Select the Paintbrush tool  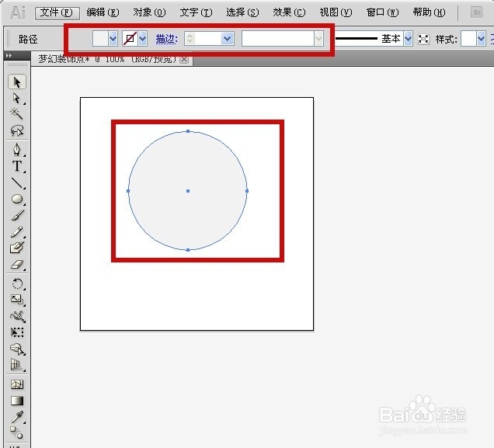point(16,215)
